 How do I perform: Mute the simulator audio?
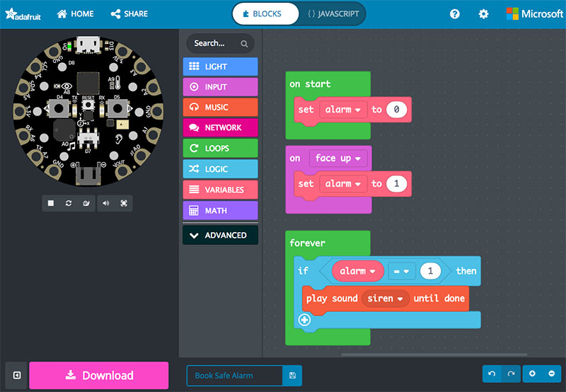tap(106, 203)
